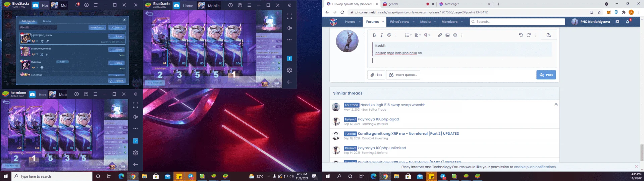The height and width of the screenshot is (181, 644).
Task: Bookmark this page with star icon
Action: (599, 12)
